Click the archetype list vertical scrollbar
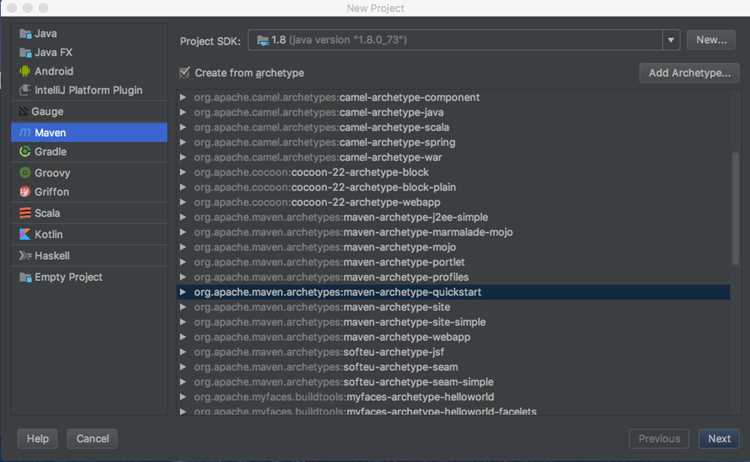750x462 pixels. (x=735, y=208)
